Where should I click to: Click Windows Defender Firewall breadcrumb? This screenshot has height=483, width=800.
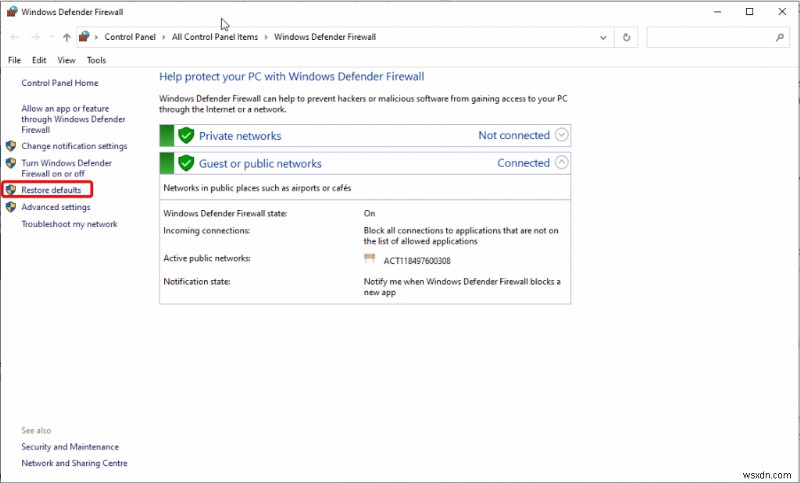click(325, 37)
